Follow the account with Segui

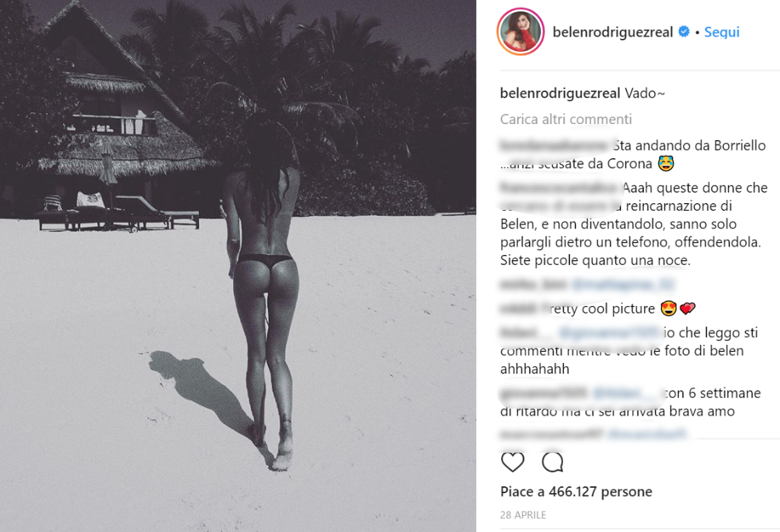(x=722, y=32)
